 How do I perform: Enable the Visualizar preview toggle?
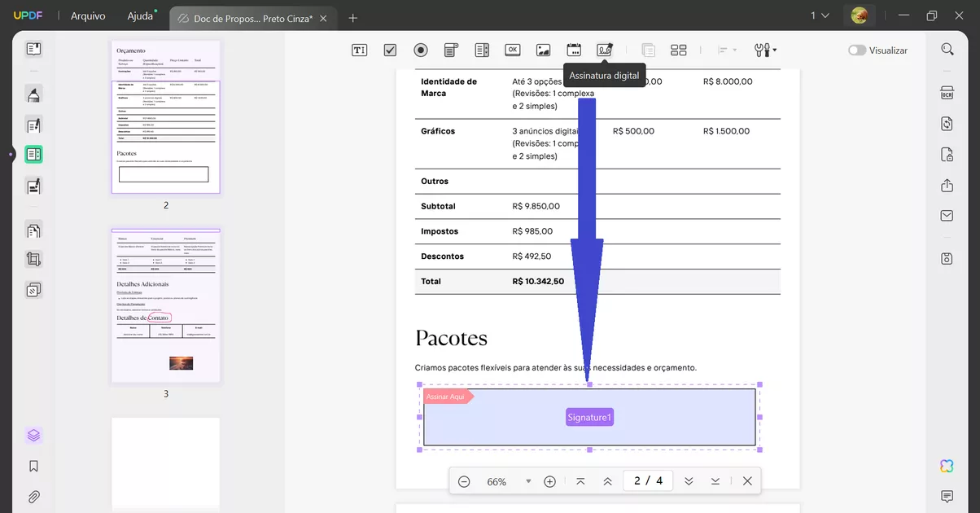pos(857,50)
